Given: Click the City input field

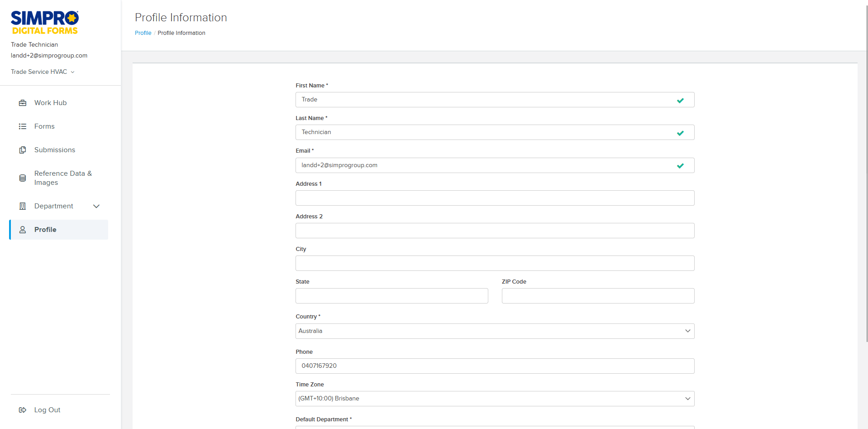Looking at the screenshot, I should click(495, 263).
